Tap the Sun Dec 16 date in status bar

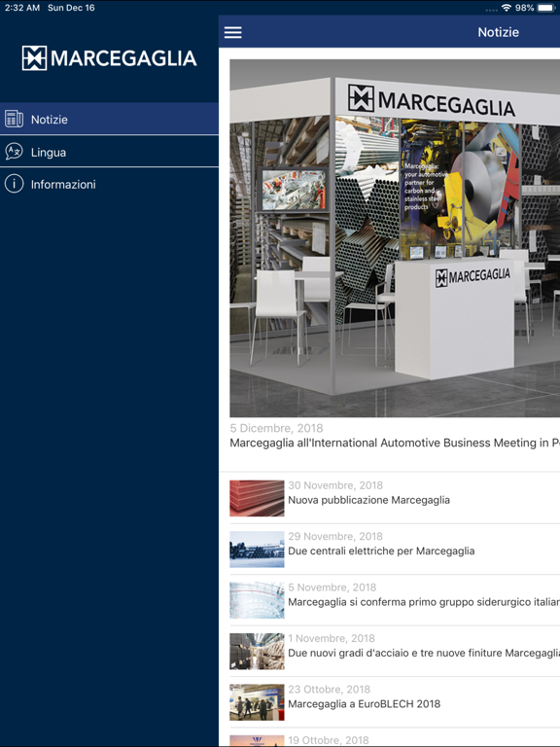[x=71, y=8]
